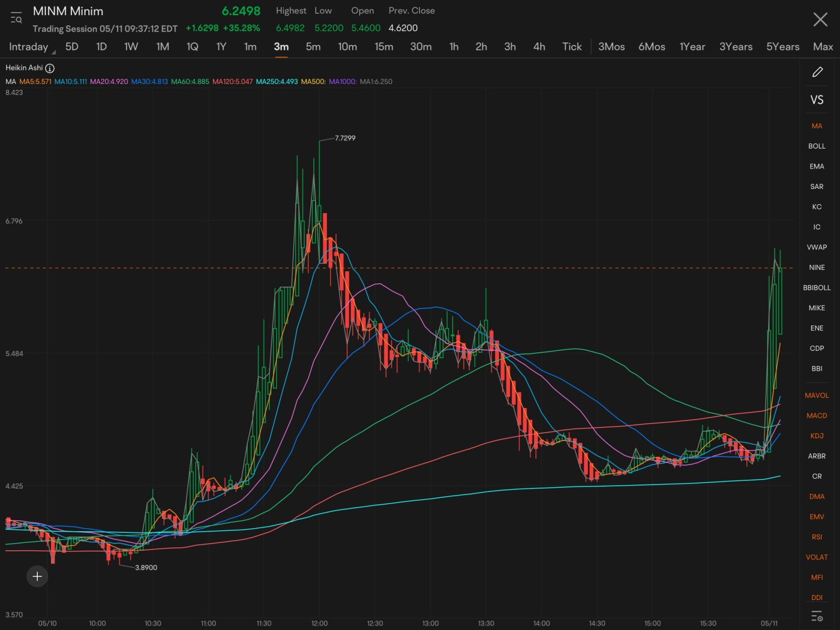
Task: Show the 3Years range
Action: 736,47
